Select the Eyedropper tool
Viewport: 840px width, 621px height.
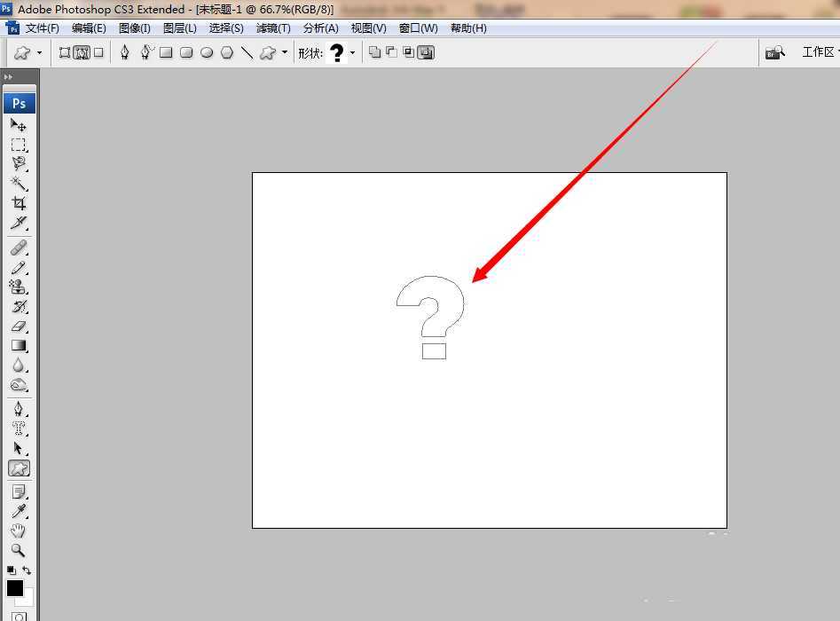point(18,511)
